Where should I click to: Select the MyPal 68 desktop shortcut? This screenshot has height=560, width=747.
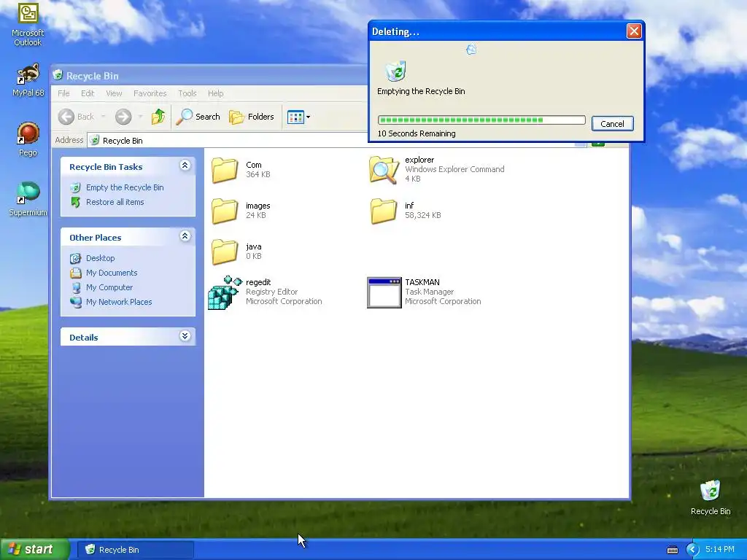coord(28,80)
